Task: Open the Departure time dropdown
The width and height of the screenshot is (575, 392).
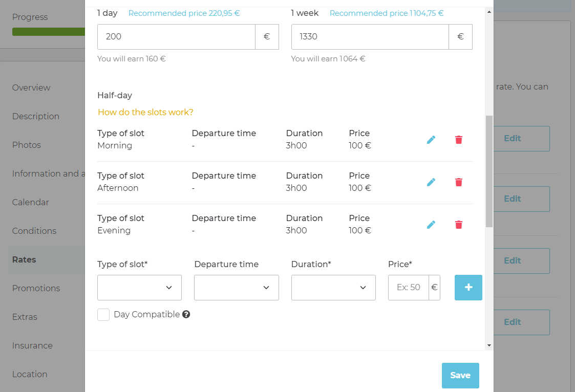Action: point(236,288)
